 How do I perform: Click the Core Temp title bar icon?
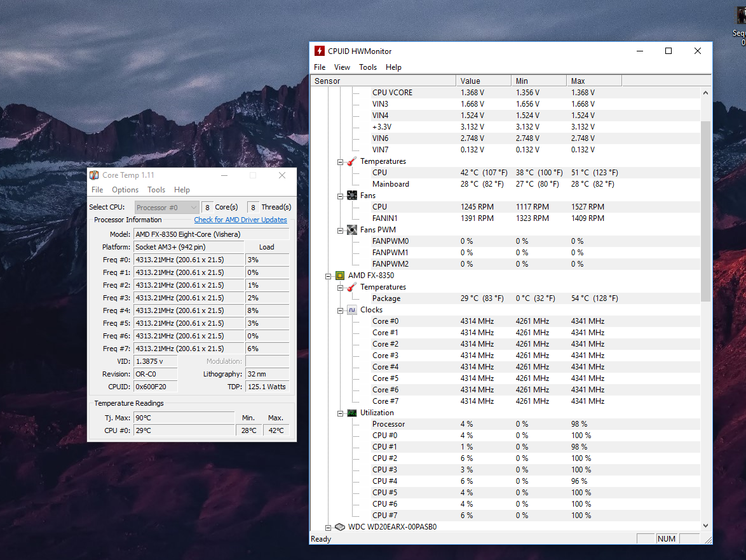click(94, 175)
